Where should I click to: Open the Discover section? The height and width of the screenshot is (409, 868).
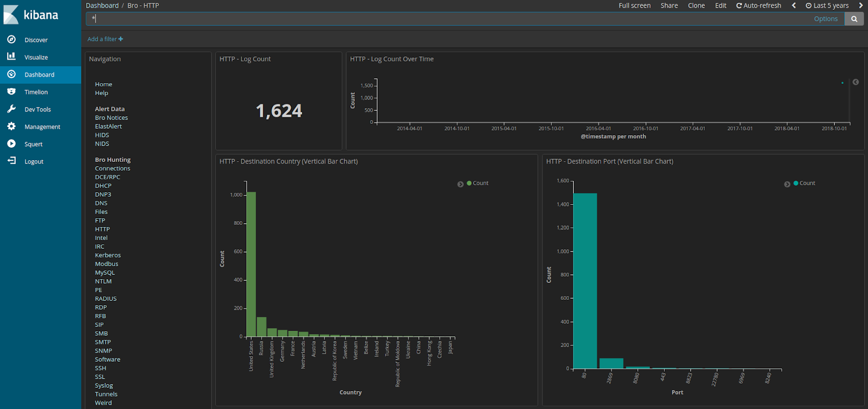coord(36,40)
